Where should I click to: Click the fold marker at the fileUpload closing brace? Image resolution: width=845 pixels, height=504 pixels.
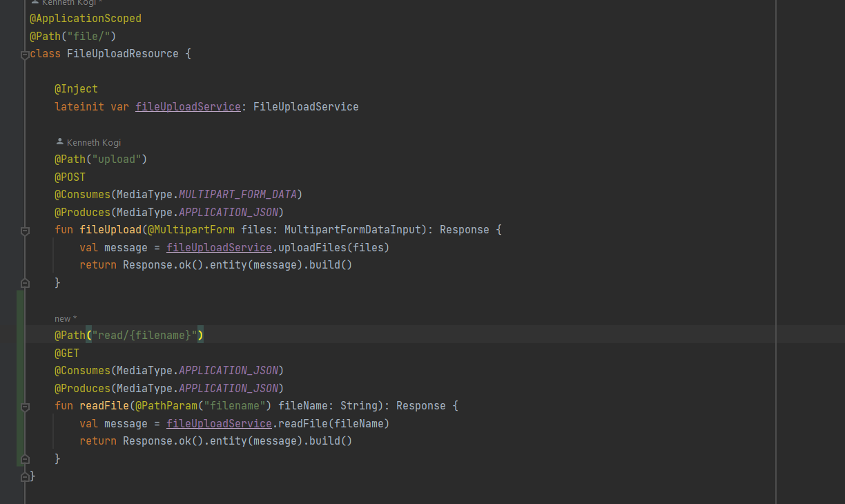pos(24,282)
